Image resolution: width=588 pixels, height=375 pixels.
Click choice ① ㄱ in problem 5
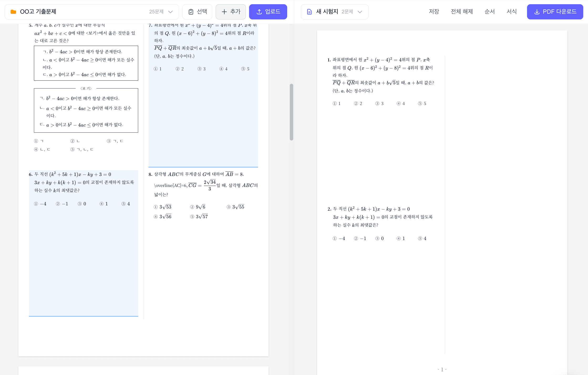pos(39,141)
